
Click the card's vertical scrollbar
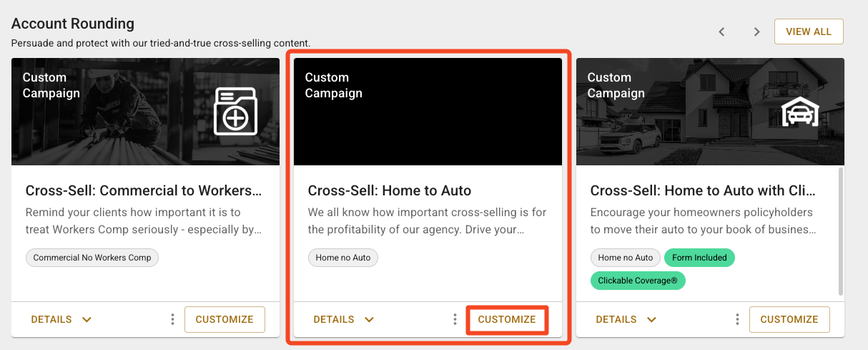(x=842, y=229)
